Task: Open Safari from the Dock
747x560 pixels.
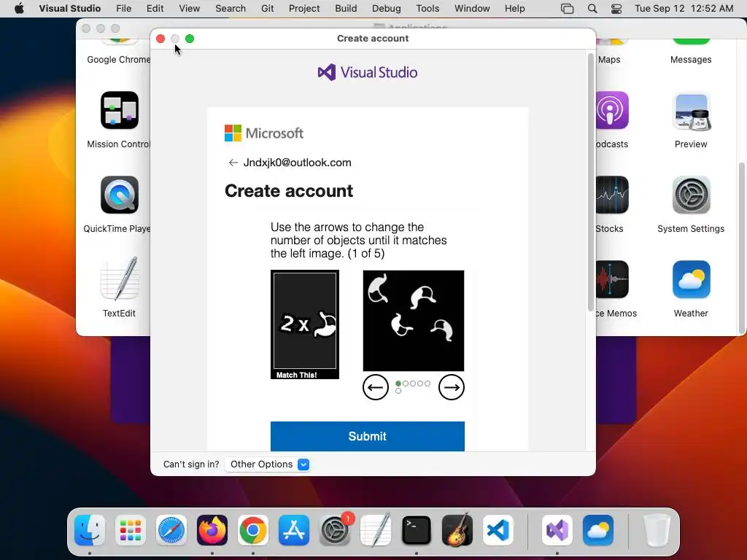Action: (x=171, y=530)
